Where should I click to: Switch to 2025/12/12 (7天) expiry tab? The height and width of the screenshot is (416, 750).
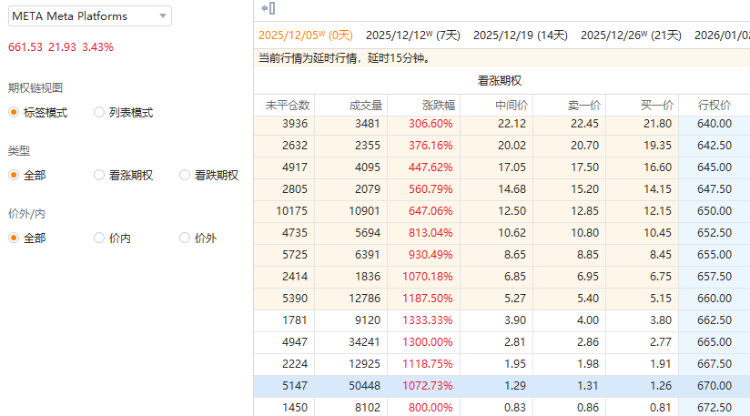click(x=413, y=35)
